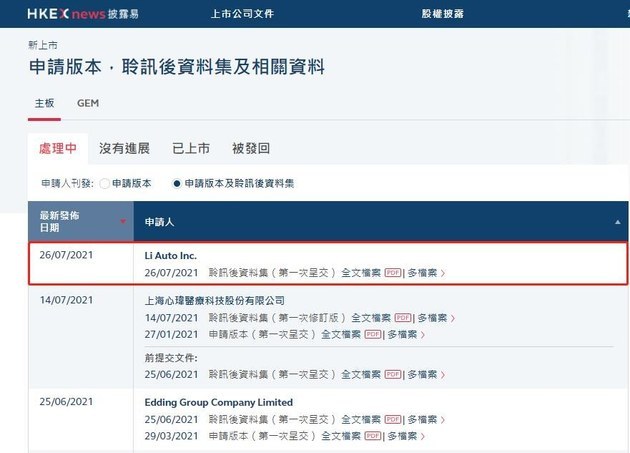Open PDF icon for Edding Group 25/06/2021 filing
This screenshot has width=630, height=453.
pos(393,420)
